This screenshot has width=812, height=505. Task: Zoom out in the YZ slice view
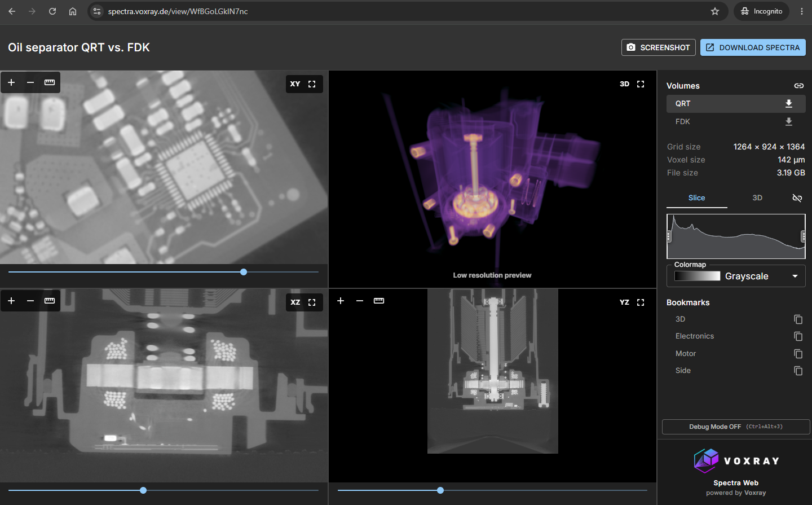(x=360, y=301)
